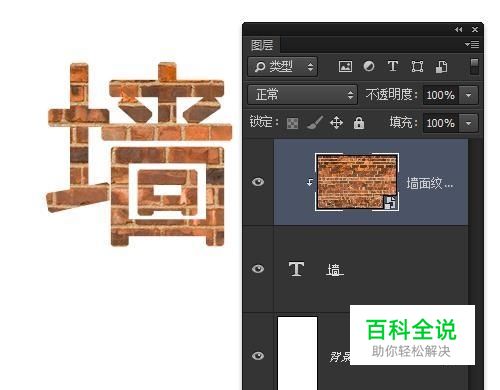Hide the 墙 text layer
Image resolution: width=500 pixels, height=390 pixels.
pos(258,269)
